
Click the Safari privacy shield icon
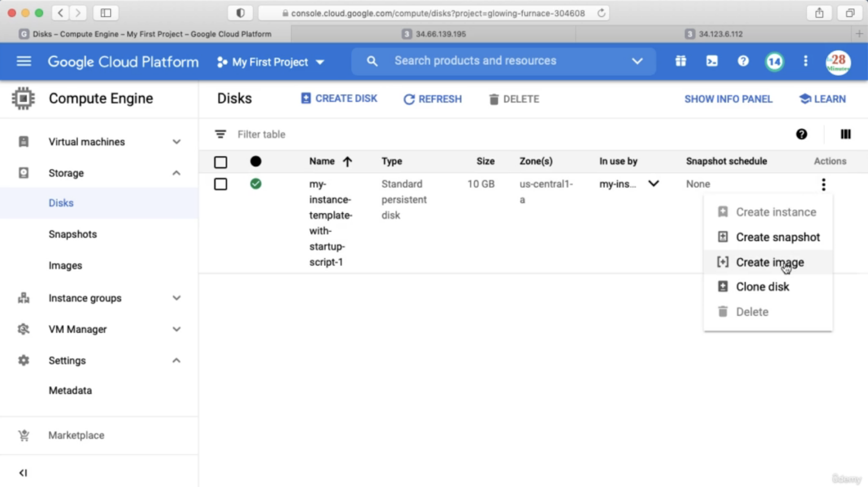(x=240, y=13)
